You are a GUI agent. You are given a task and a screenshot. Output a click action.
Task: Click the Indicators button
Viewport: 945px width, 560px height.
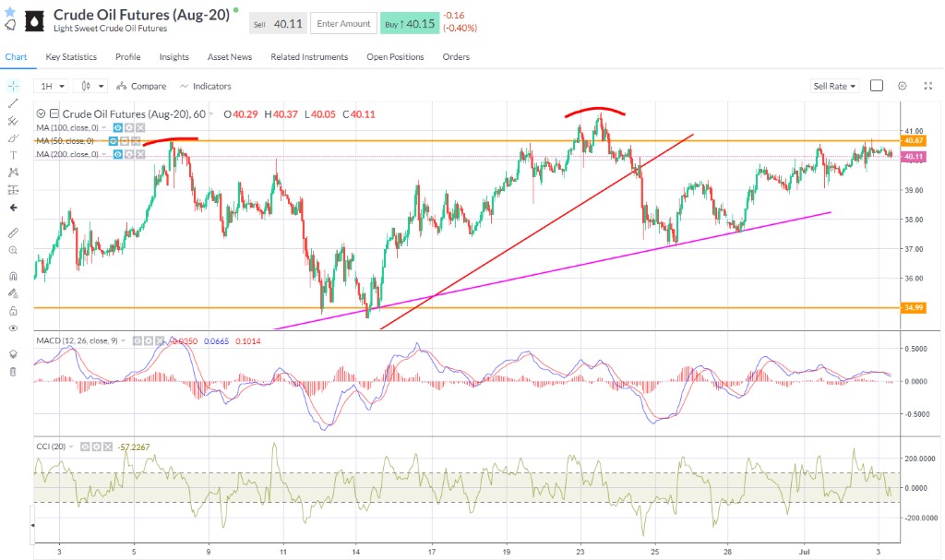(x=205, y=86)
